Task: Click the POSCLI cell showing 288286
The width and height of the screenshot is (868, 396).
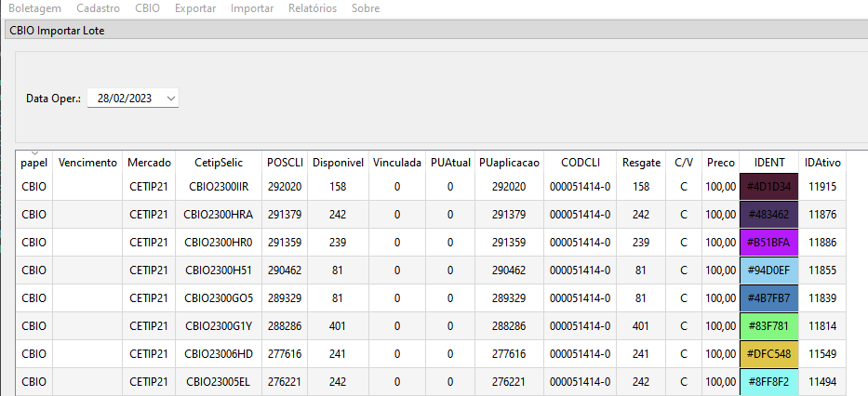Action: (285, 325)
